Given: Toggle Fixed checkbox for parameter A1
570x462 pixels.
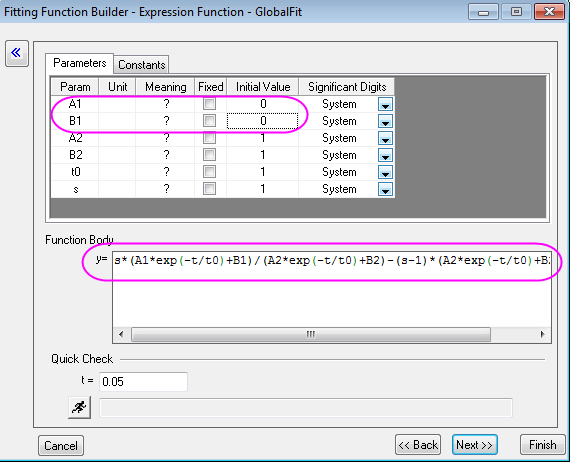Looking at the screenshot, I should click(x=209, y=104).
